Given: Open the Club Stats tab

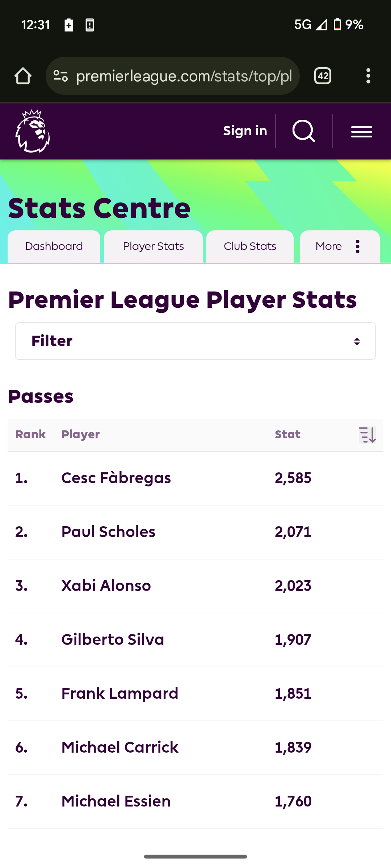Looking at the screenshot, I should click(x=250, y=246).
